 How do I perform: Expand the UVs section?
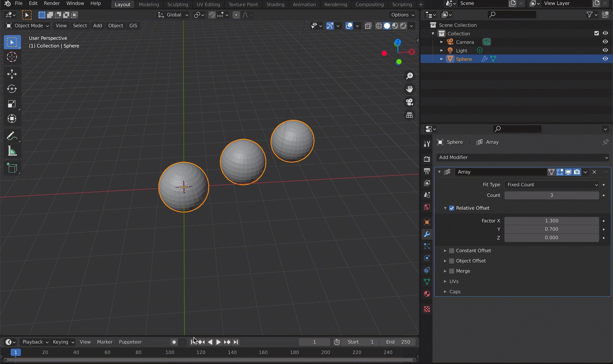click(x=445, y=281)
